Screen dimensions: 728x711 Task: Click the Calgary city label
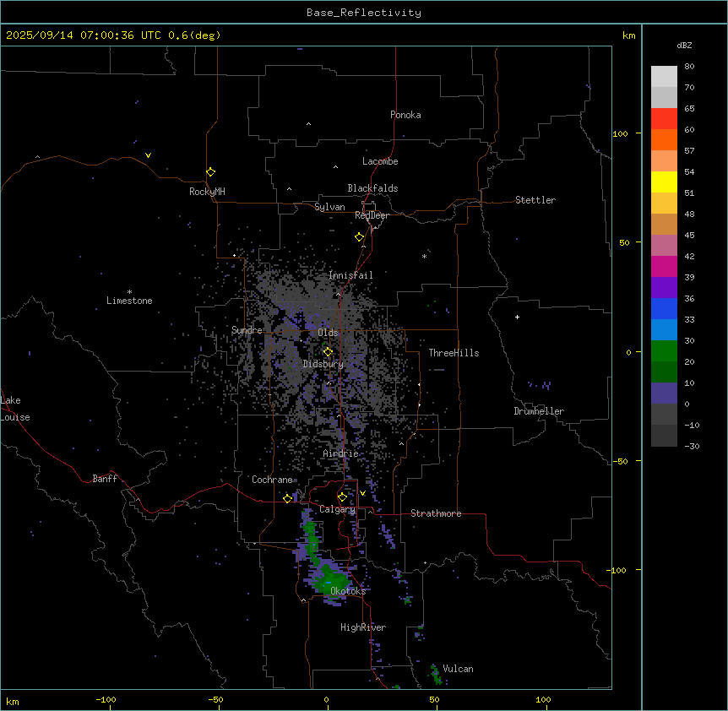[x=337, y=509]
